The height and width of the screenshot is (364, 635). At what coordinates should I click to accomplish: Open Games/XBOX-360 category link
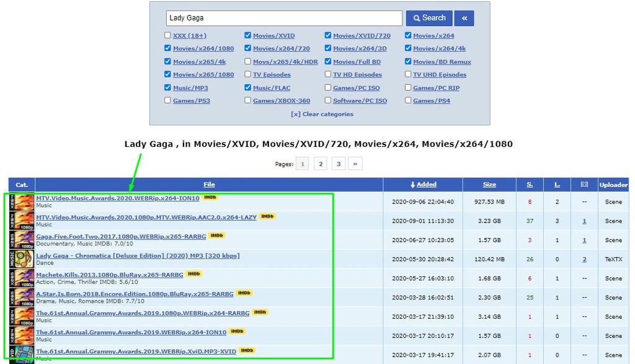282,101
